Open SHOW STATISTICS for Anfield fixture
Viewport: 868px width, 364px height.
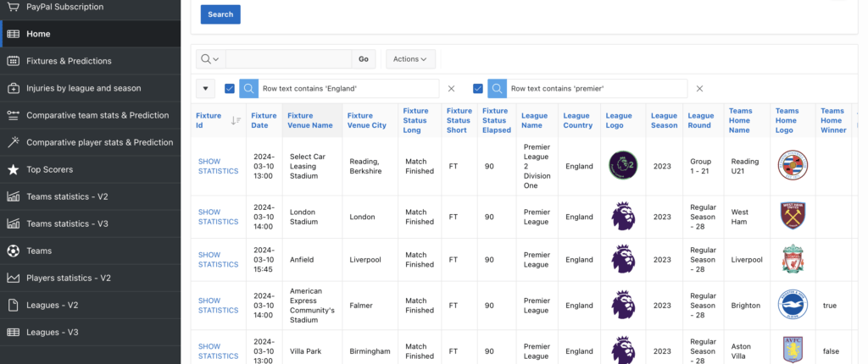coord(218,259)
